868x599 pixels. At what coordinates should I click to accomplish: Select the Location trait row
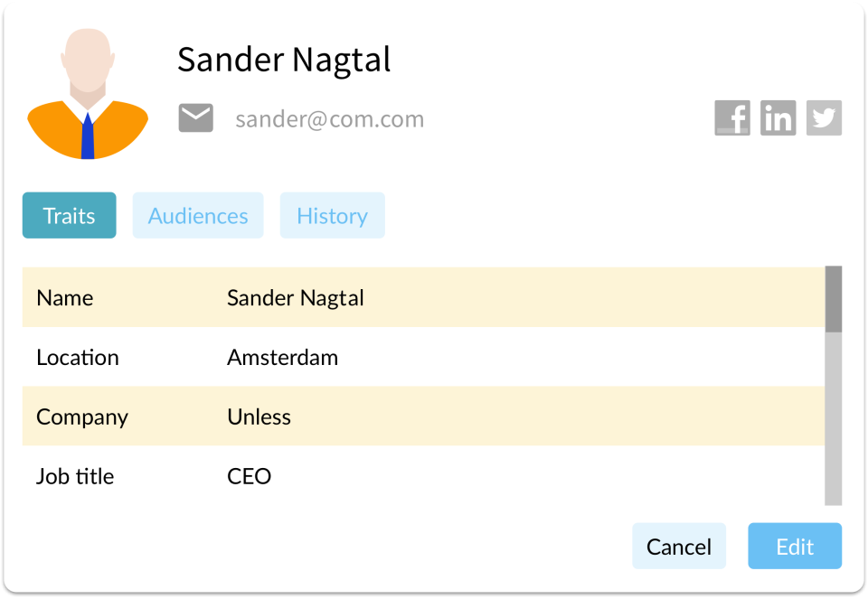click(x=423, y=357)
